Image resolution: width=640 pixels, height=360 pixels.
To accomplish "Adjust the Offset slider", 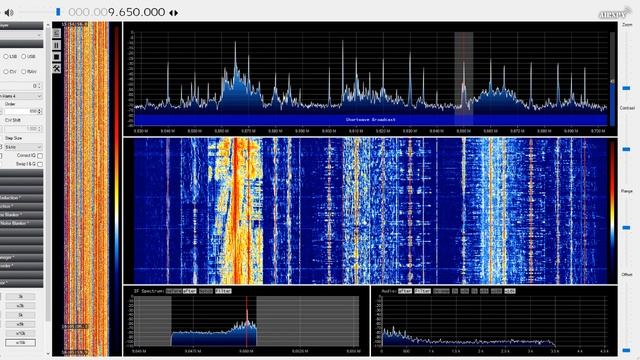I will click(x=626, y=350).
